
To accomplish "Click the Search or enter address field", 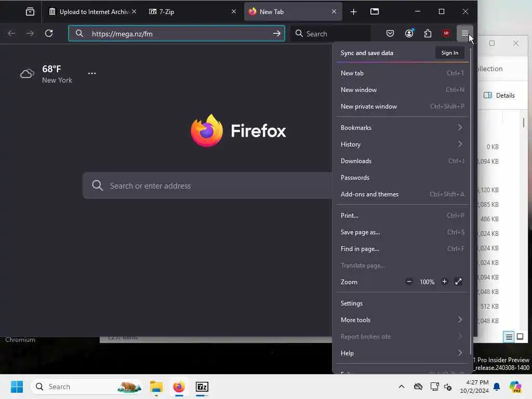I will coord(207,185).
